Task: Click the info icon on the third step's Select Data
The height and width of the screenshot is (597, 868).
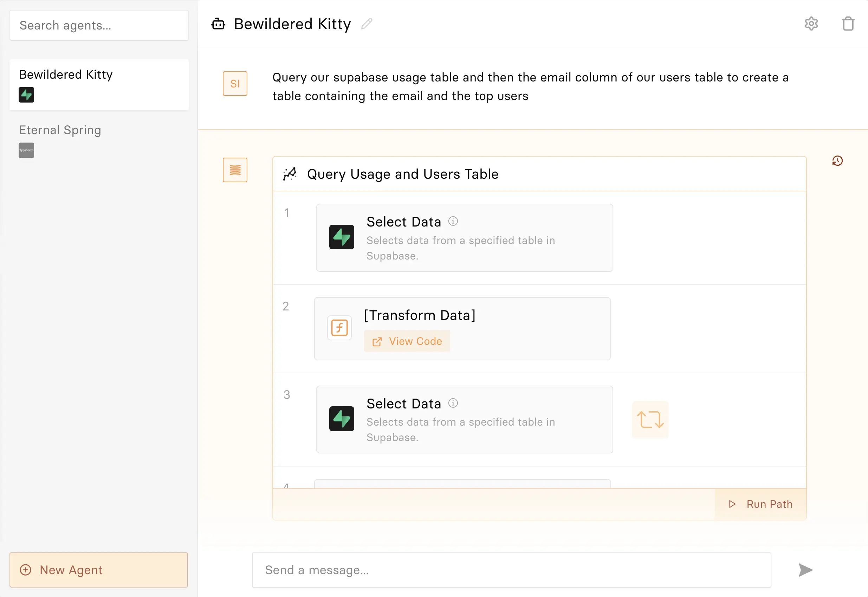Action: pos(453,403)
